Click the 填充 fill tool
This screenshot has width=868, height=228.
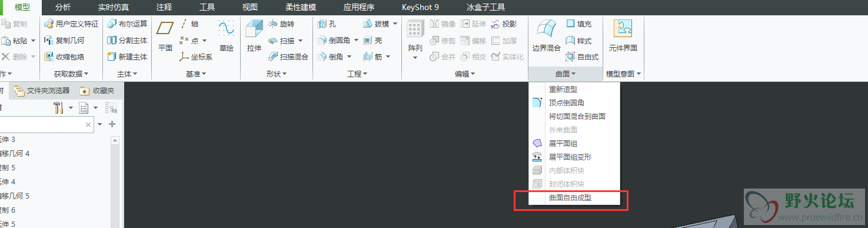pyautogui.click(x=579, y=24)
